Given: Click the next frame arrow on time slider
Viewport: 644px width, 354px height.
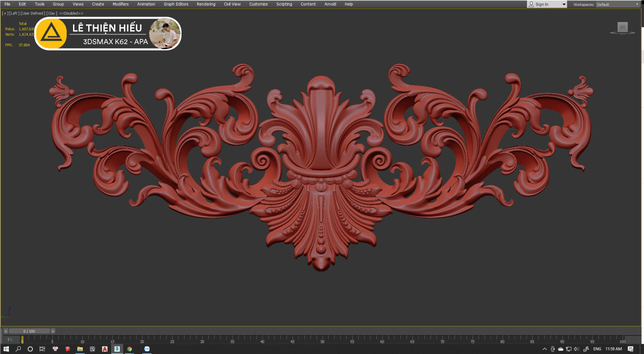Looking at the screenshot, I should pos(53,331).
